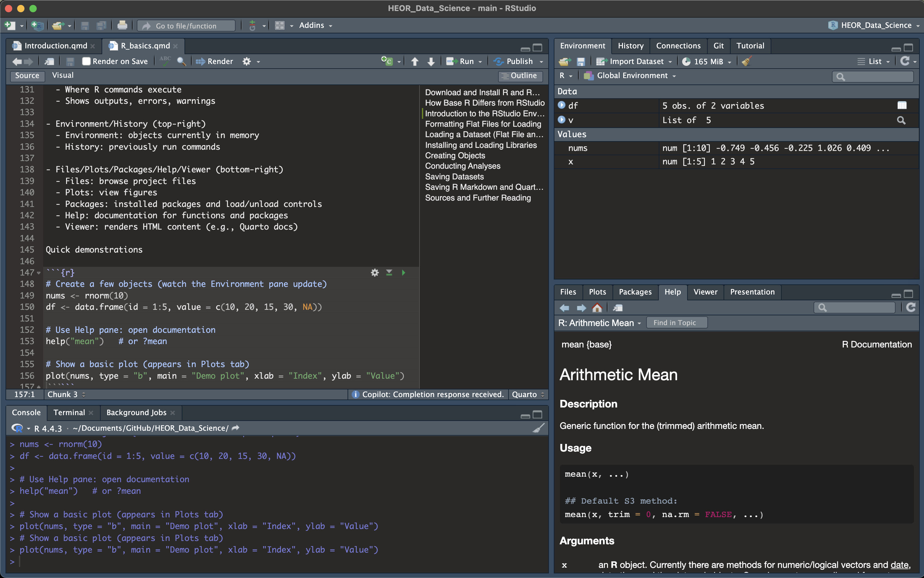Expand the df object in Environment
Image resolution: width=924 pixels, height=578 pixels.
561,105
